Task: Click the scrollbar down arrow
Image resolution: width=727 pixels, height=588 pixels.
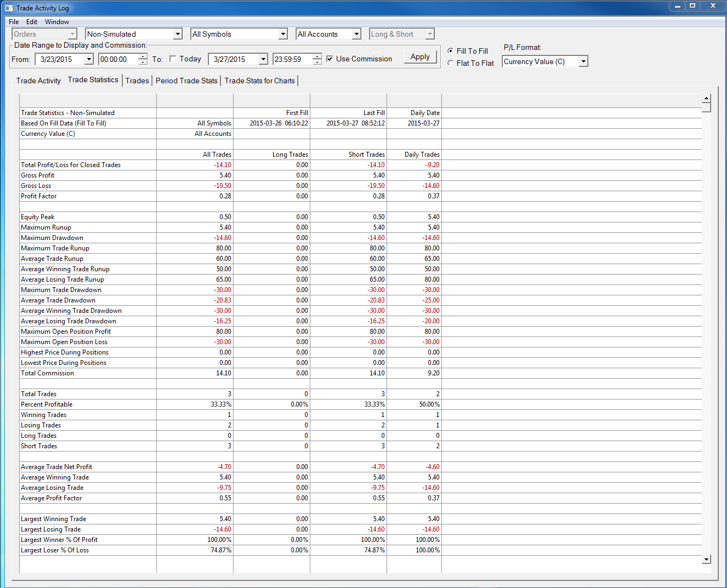Action: tap(706, 560)
